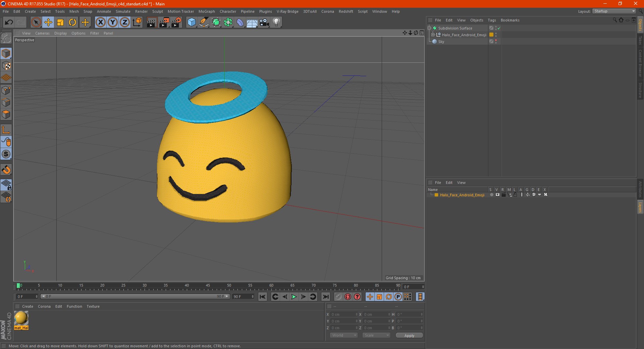Activate the Scale tool
This screenshot has height=349, width=644.
point(60,22)
